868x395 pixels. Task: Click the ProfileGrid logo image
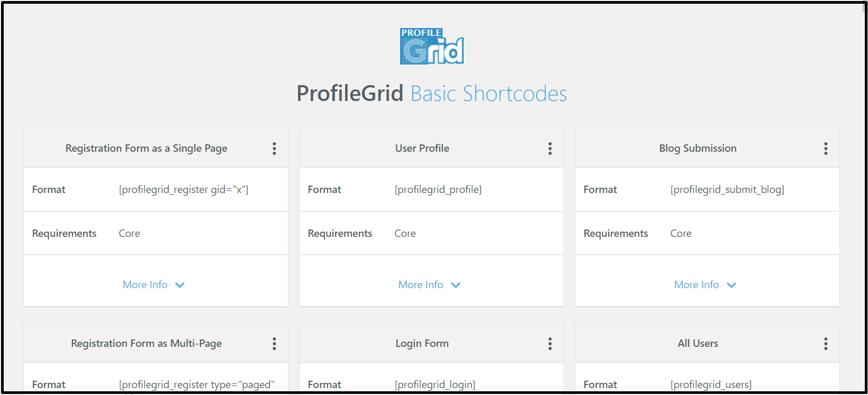pos(431,47)
